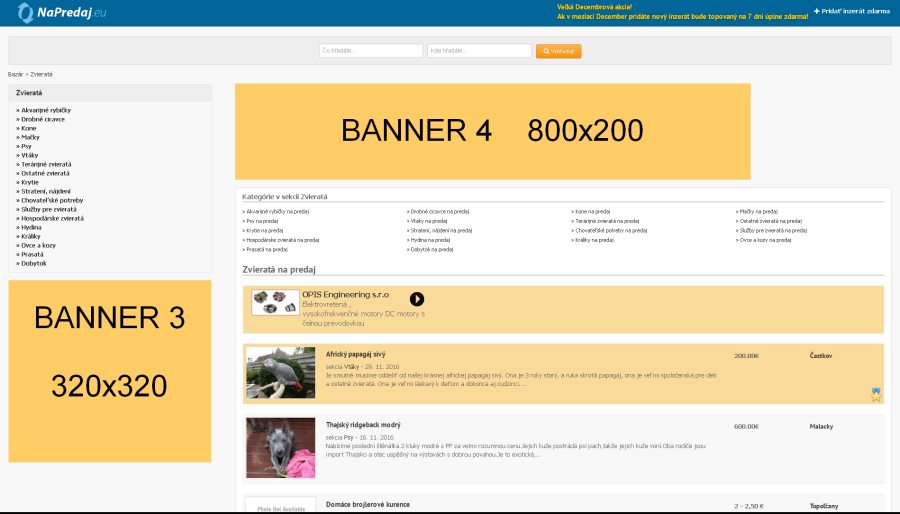Click the orange Vyhľadať search button
The height and width of the screenshot is (514, 900).
(x=558, y=51)
